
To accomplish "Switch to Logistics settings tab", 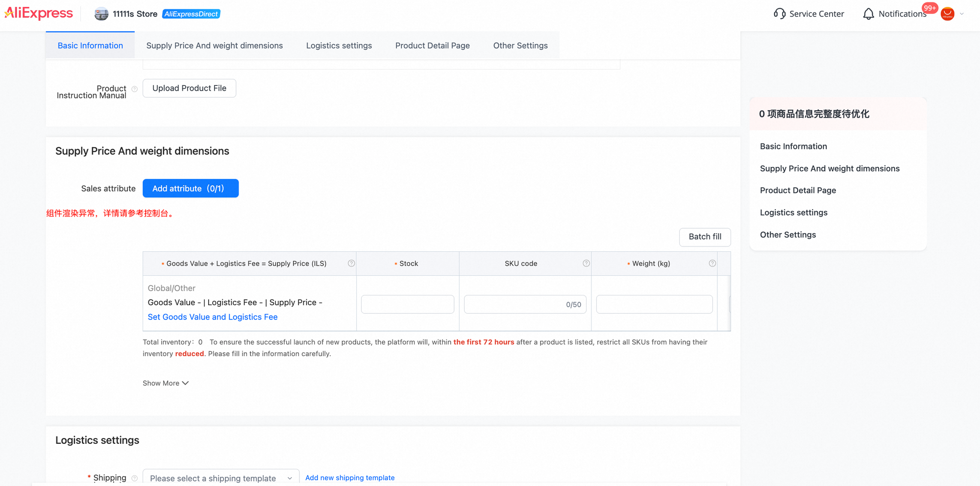I will point(339,46).
